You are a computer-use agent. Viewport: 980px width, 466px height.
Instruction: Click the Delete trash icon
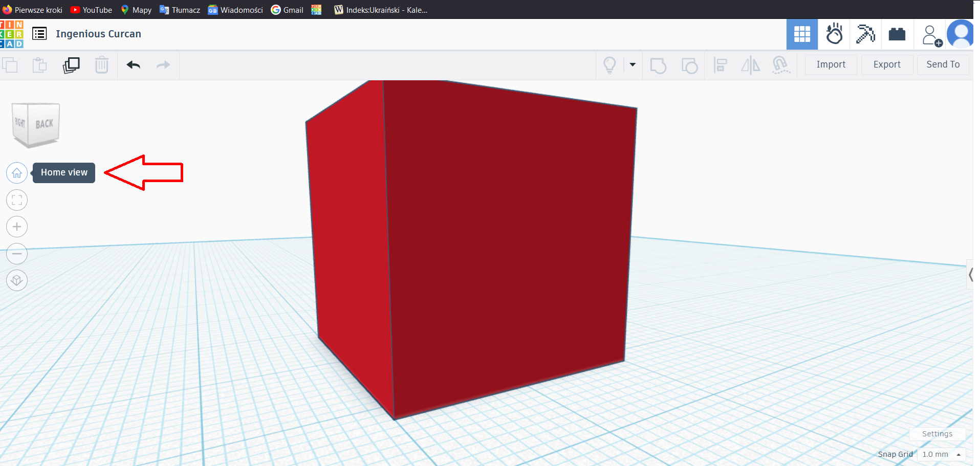[x=102, y=65]
